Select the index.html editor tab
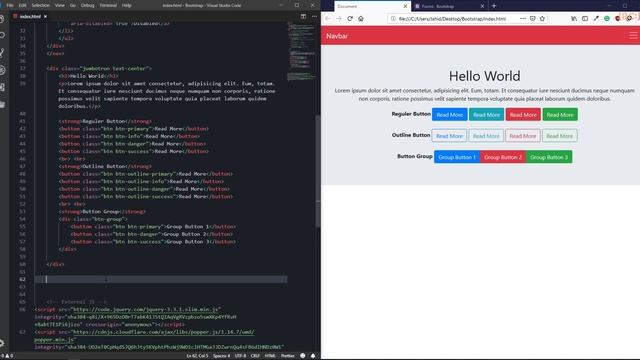Image resolution: width=640 pixels, height=360 pixels. click(x=30, y=16)
